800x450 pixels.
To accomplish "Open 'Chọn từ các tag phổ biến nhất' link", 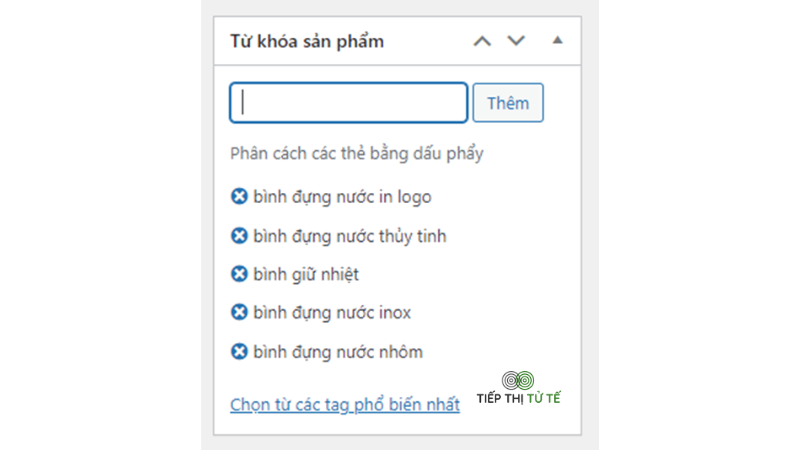I will (x=345, y=405).
